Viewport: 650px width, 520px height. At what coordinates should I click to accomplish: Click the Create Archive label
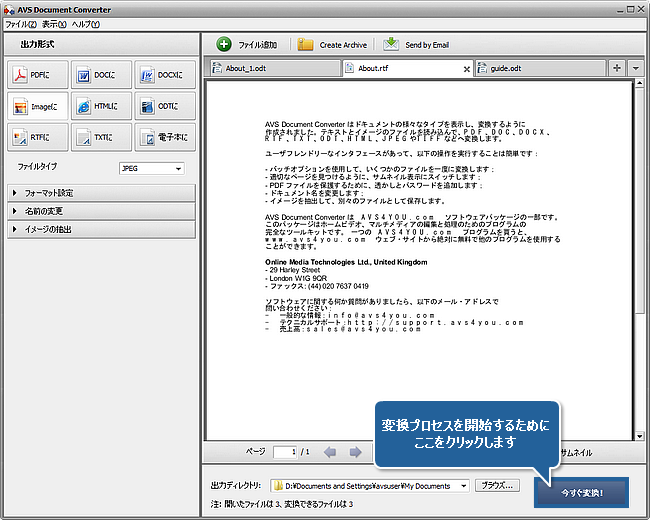tap(343, 45)
